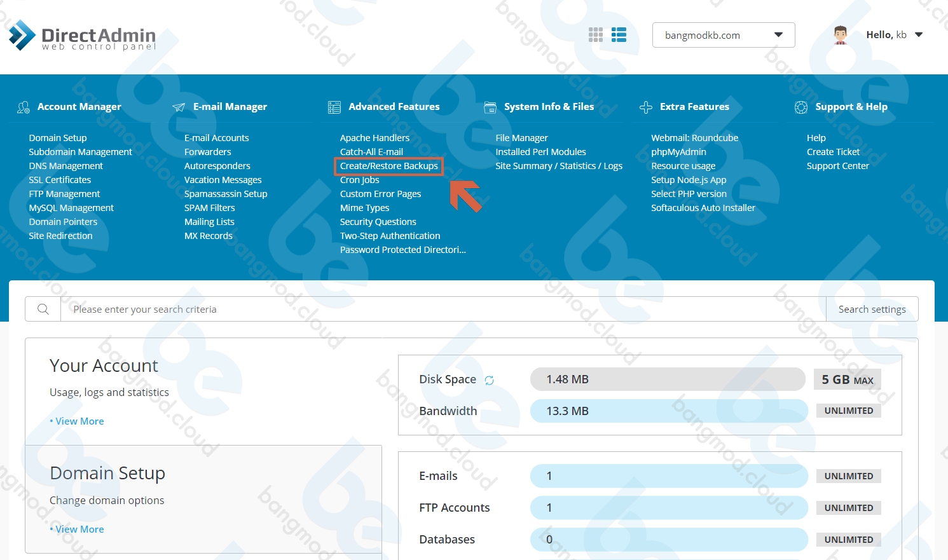This screenshot has width=948, height=560.
Task: Switch to list view layout
Action: 619,35
